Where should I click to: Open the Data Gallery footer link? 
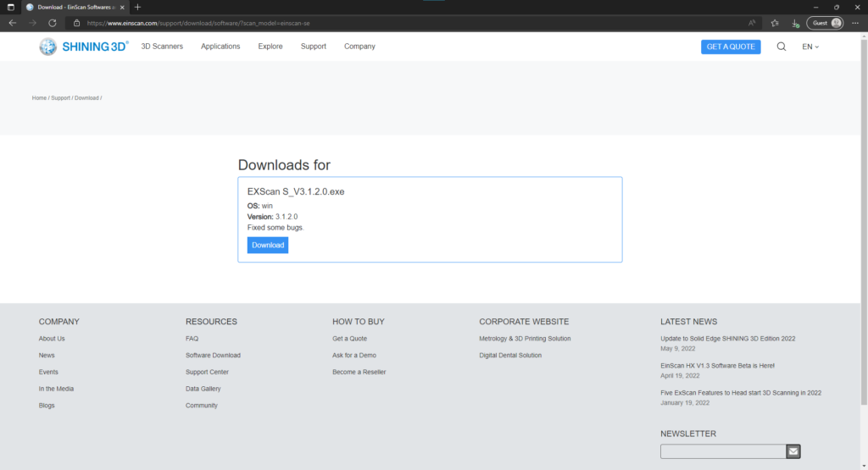coord(203,389)
